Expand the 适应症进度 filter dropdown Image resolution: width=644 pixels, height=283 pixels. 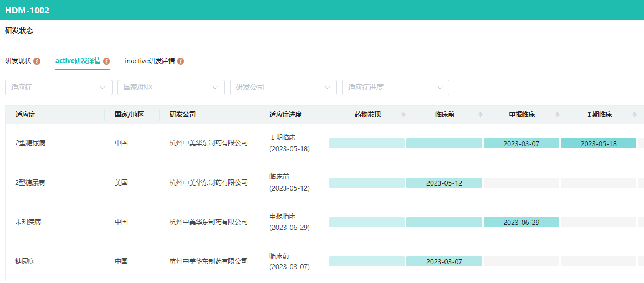coord(395,88)
